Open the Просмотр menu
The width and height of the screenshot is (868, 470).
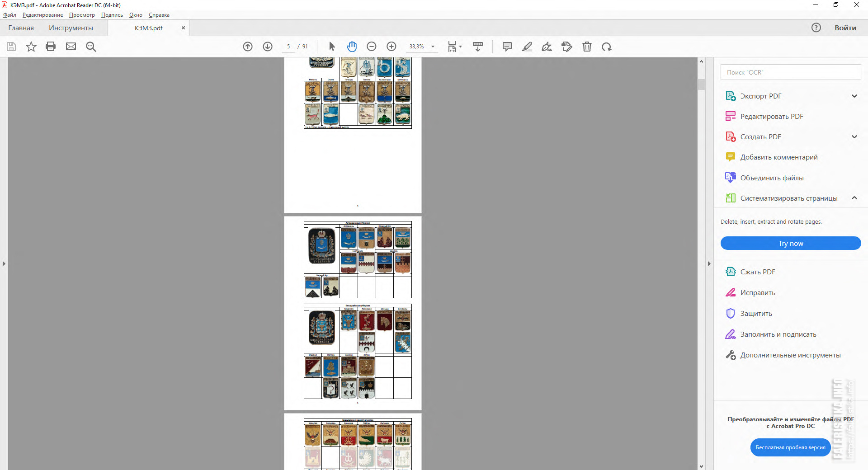pyautogui.click(x=82, y=15)
